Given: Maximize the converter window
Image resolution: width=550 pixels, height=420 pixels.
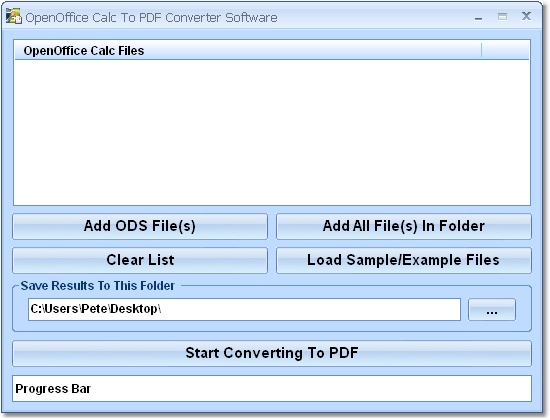Looking at the screenshot, I should 502,16.
